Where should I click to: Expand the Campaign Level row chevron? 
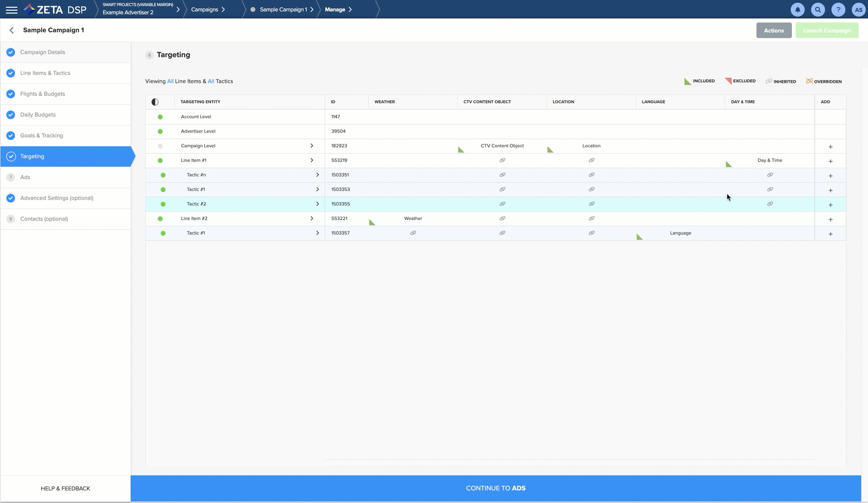point(311,146)
